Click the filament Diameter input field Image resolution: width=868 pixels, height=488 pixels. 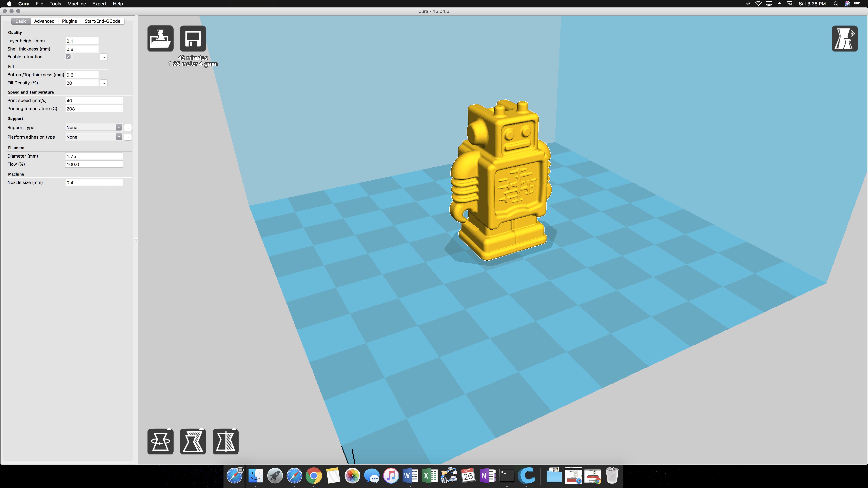tap(94, 156)
